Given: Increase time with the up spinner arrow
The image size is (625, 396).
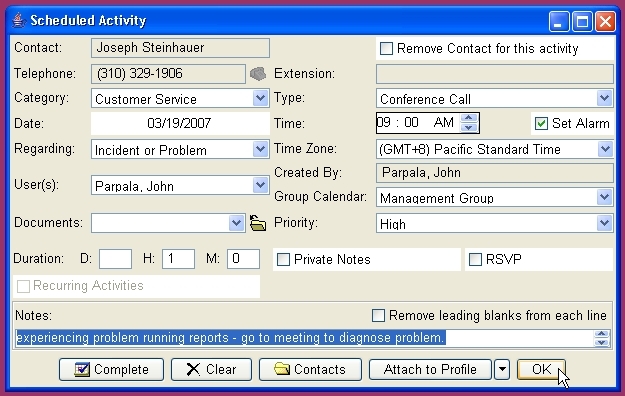Looking at the screenshot, I should click(x=469, y=118).
